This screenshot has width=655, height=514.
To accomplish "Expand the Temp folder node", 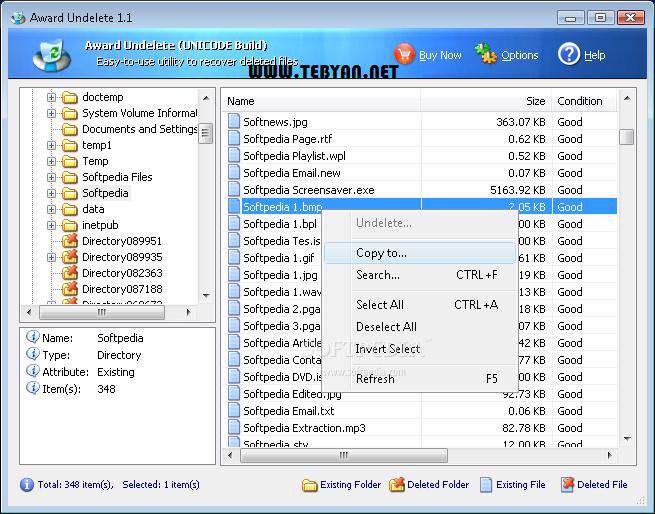I will (51, 161).
